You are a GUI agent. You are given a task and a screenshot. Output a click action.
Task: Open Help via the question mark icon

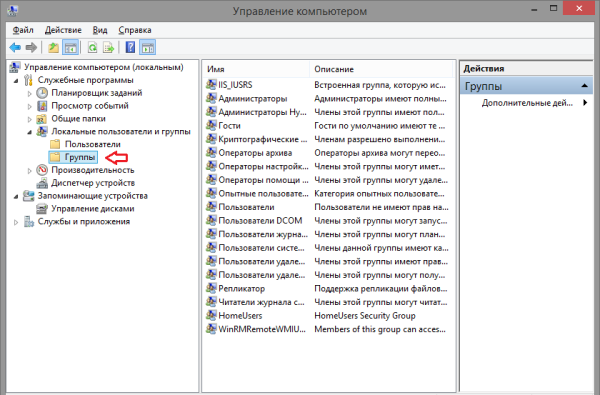[130, 47]
